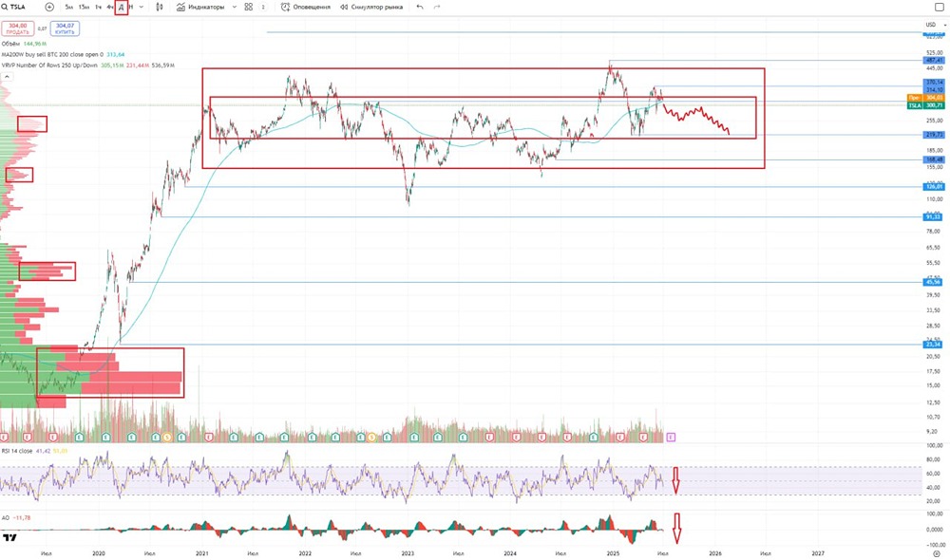Select the Объём volume indicator legend
Image resolution: width=950 pixels, height=560 pixels.
(24, 44)
